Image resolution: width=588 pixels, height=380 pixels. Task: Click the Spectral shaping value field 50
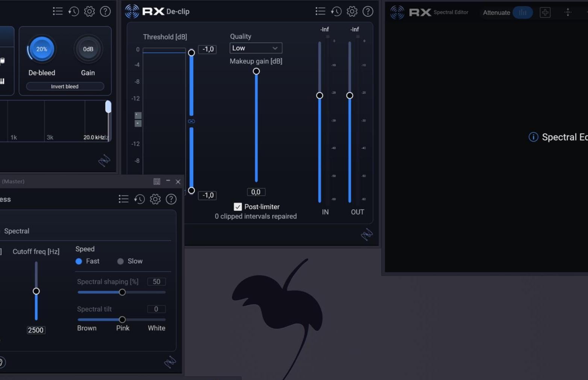pyautogui.click(x=156, y=282)
